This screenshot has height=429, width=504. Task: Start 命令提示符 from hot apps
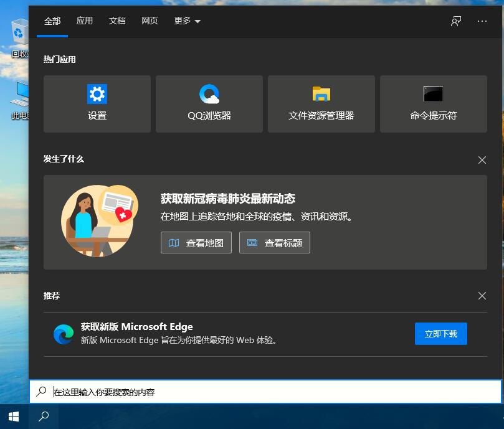pos(432,103)
